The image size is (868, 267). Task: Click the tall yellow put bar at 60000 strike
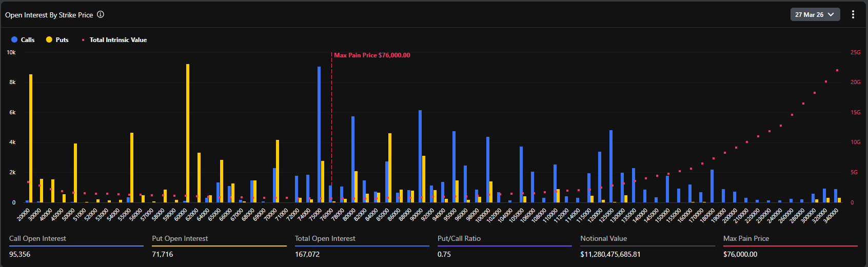coord(188,133)
